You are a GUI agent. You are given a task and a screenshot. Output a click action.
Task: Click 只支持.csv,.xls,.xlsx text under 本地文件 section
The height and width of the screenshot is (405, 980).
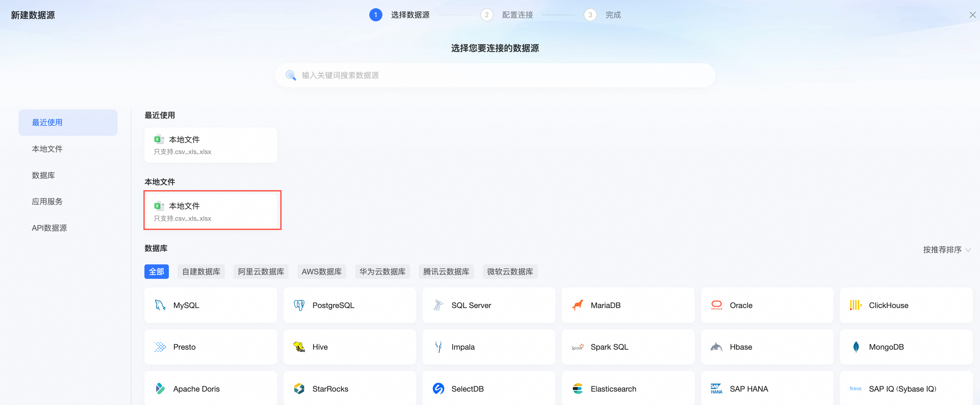[x=182, y=218]
